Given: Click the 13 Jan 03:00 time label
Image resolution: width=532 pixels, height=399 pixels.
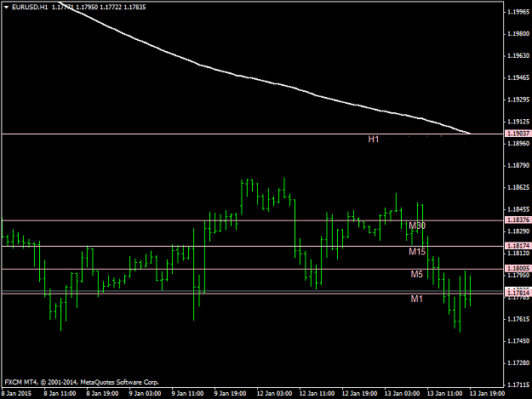Looking at the screenshot, I should pyautogui.click(x=402, y=394).
